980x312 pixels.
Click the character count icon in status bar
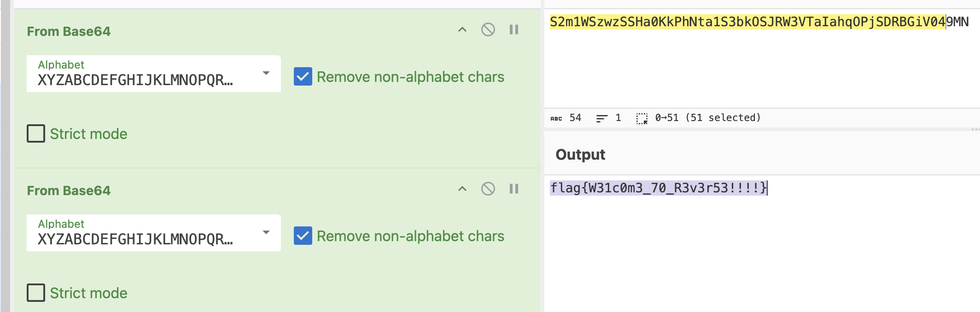point(556,118)
